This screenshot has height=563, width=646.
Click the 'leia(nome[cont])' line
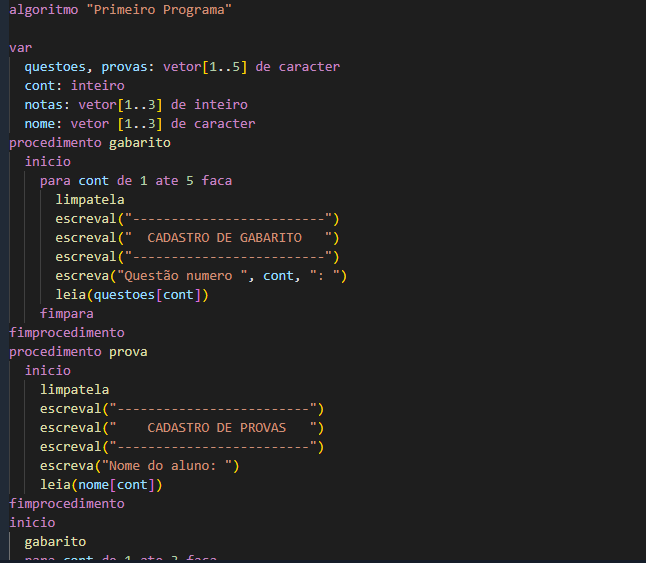coord(101,485)
